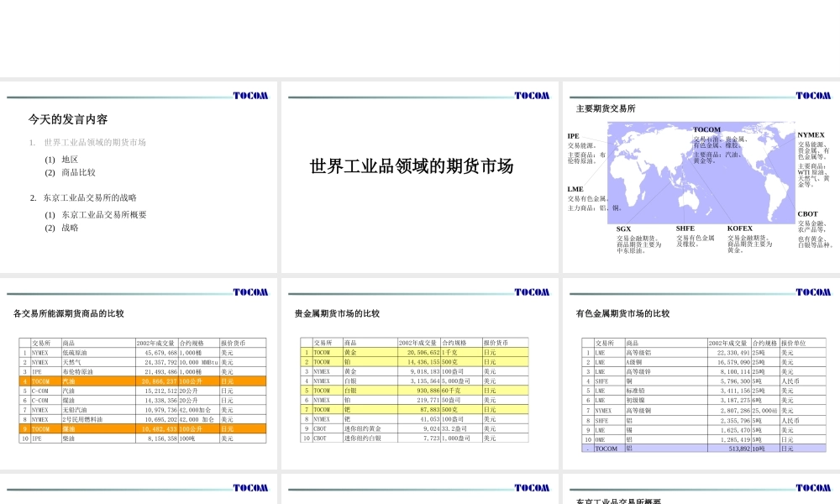Click the SGX exchange label
The image size is (840, 504).
[623, 228]
